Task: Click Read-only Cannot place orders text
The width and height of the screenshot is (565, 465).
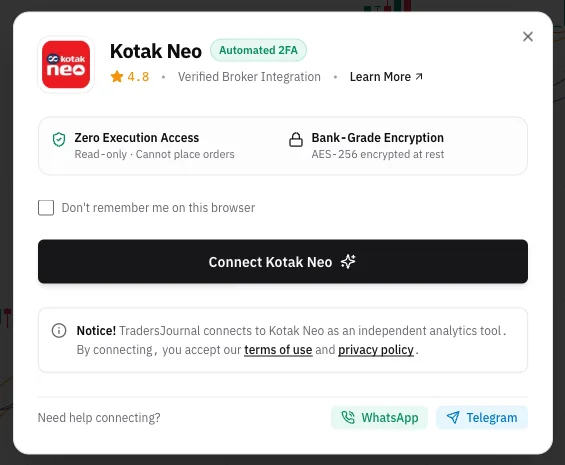Action: 154,154
